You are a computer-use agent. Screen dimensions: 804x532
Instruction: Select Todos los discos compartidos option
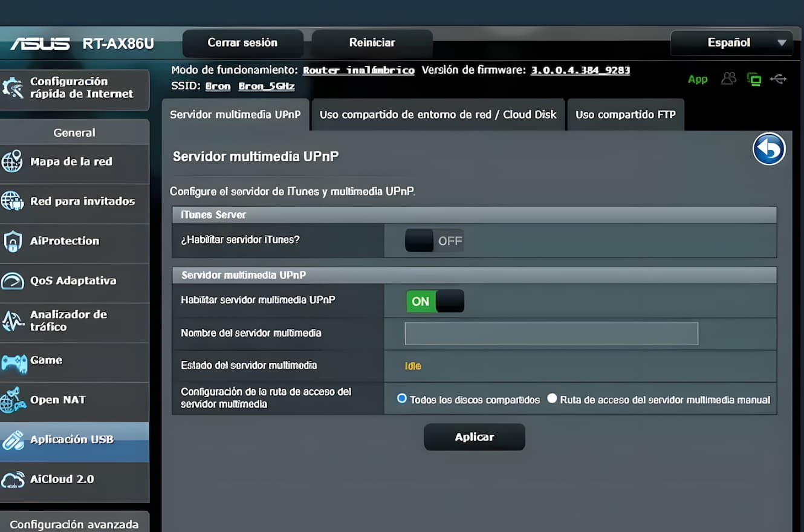(401, 399)
